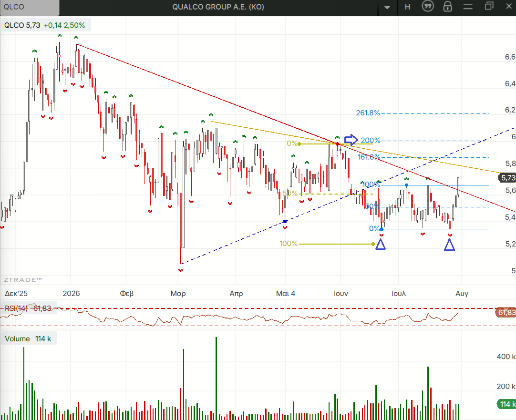Click the QLCO 5,73 price legend
This screenshot has width=516, height=420.
(x=22, y=25)
